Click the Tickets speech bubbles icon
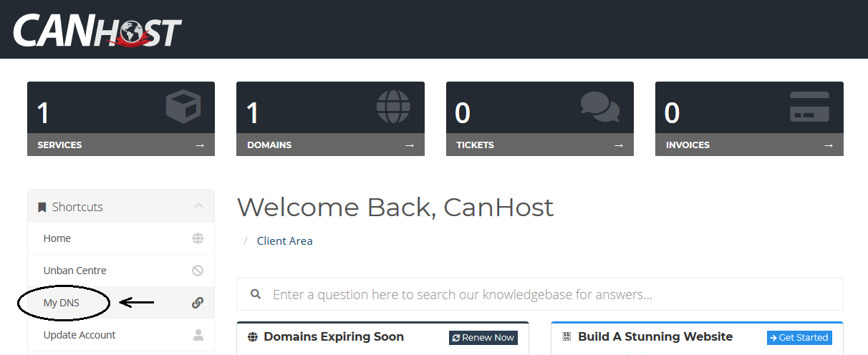 600,107
